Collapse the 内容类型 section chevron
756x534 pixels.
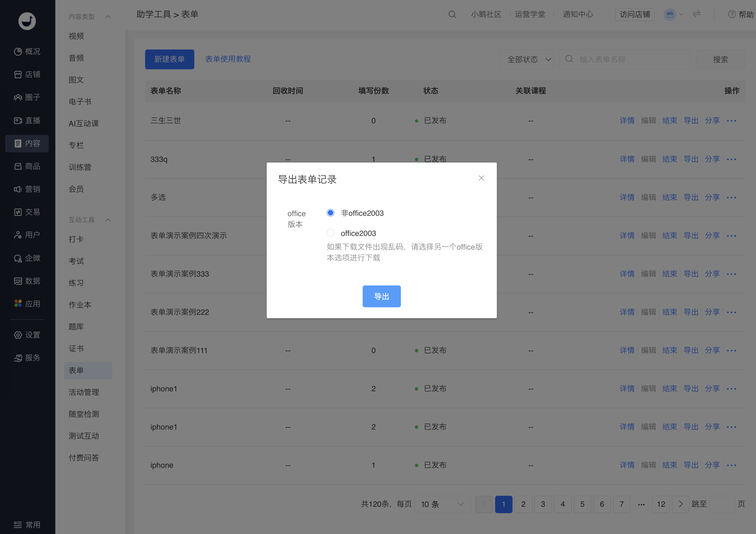tap(108, 17)
